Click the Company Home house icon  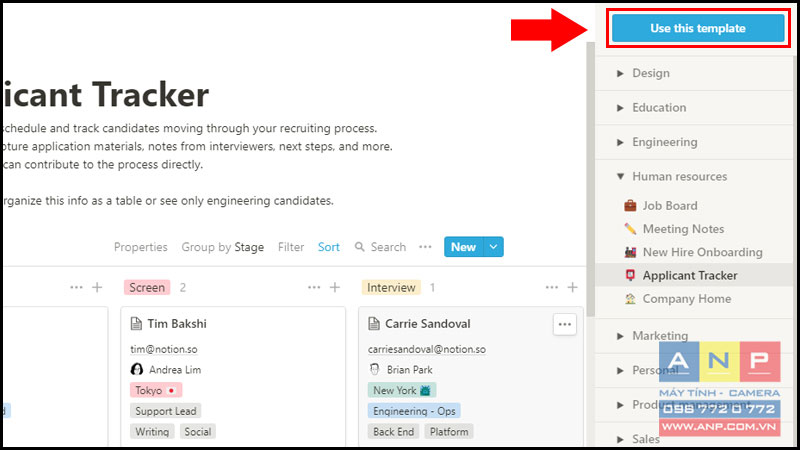[631, 299]
